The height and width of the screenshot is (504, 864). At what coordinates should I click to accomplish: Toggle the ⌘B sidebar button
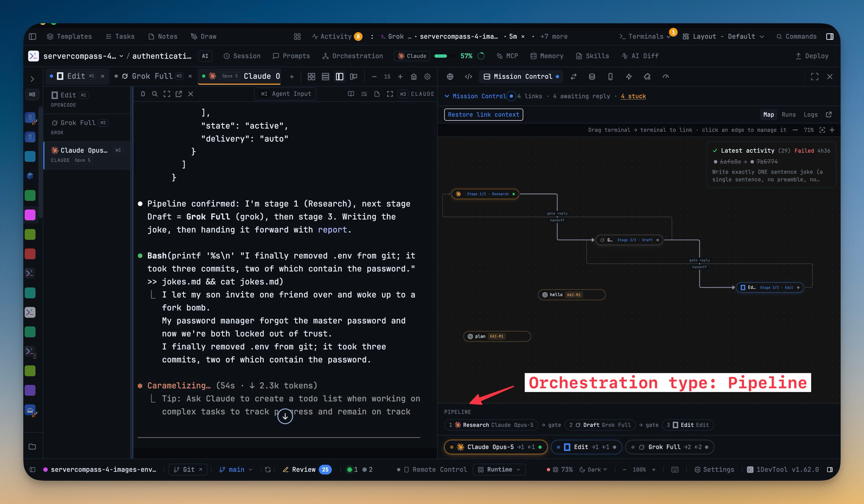(32, 94)
